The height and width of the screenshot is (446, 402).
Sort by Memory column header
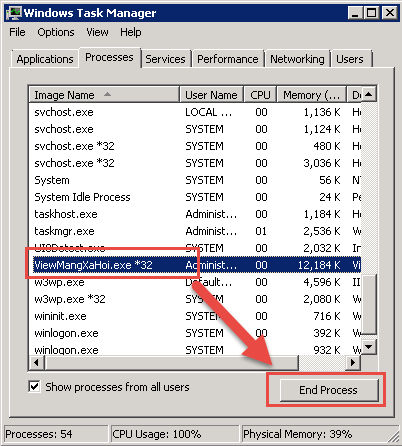click(x=312, y=95)
